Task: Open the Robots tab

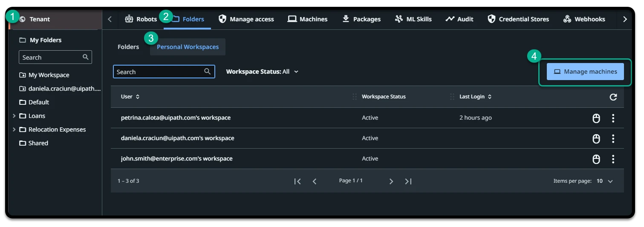Action: [x=141, y=19]
